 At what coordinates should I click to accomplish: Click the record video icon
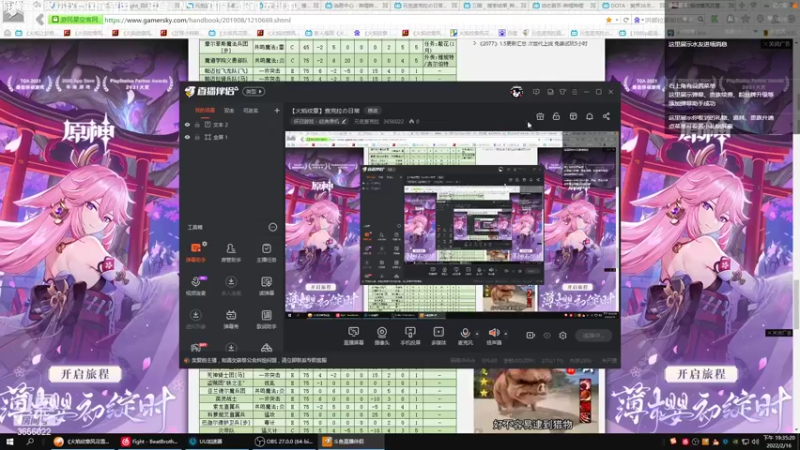(531, 335)
